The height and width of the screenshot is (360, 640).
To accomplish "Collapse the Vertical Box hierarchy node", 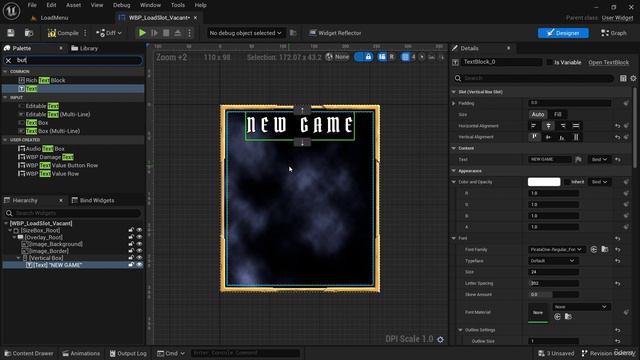I will pos(18,258).
